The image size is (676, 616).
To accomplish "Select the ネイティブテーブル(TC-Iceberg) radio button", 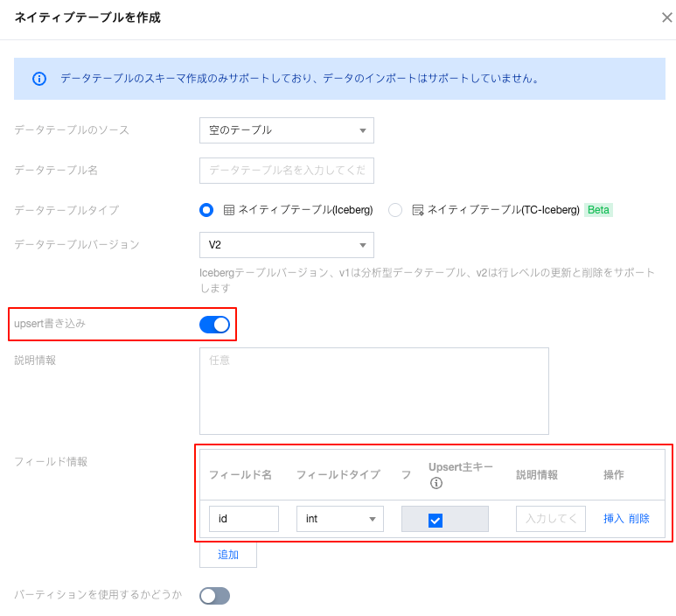I will tap(395, 210).
